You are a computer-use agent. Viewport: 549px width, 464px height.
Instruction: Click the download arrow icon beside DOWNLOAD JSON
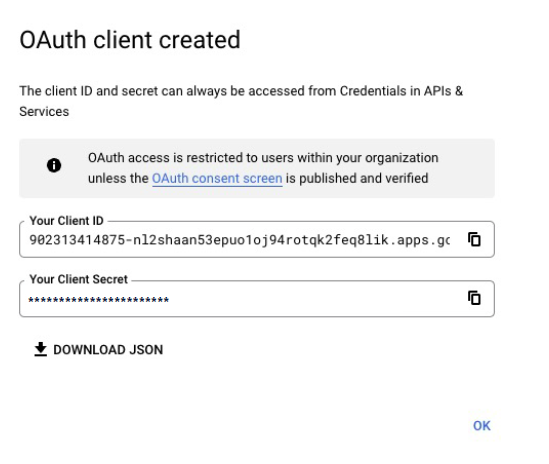point(41,349)
